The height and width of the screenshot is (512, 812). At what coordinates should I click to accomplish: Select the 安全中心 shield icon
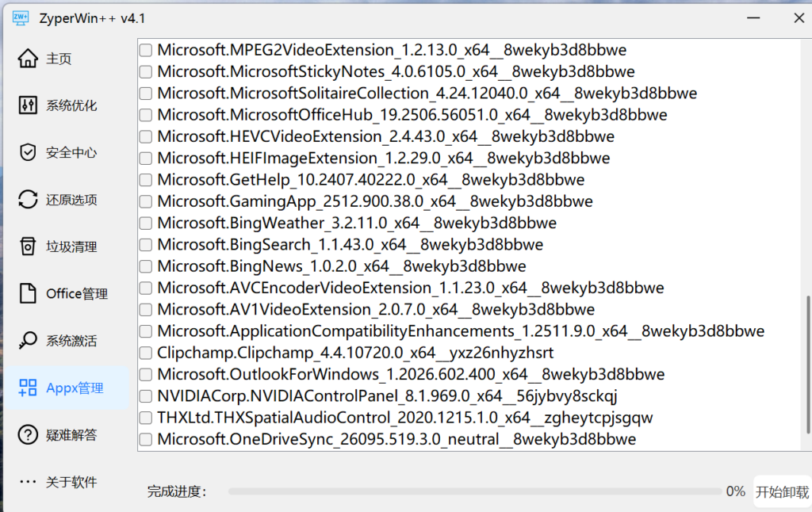tap(28, 152)
